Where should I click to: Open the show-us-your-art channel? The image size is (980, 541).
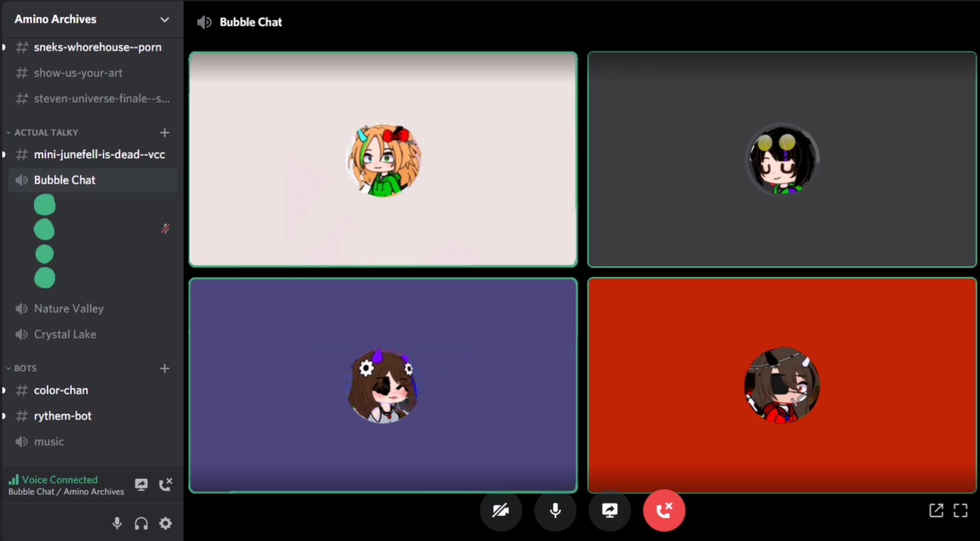pos(78,73)
